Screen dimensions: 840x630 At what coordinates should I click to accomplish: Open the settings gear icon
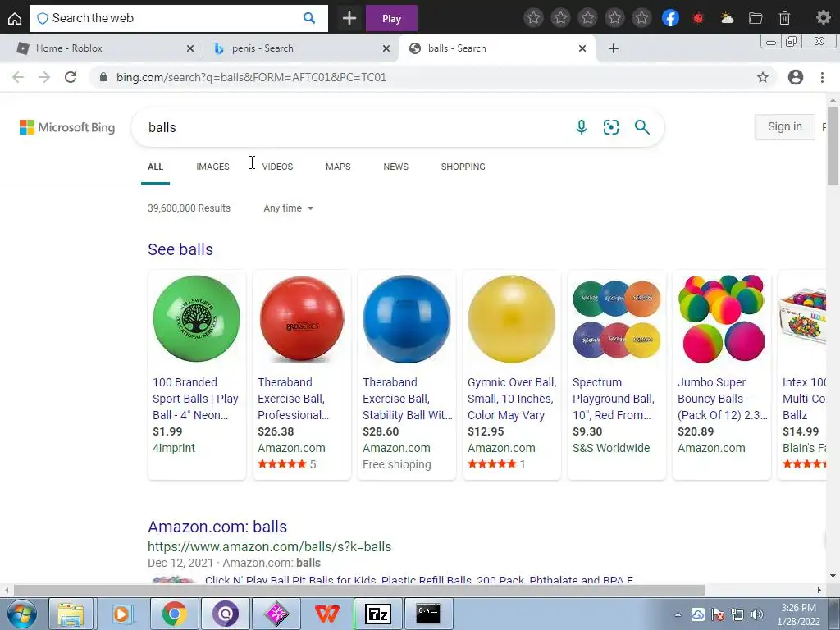pyautogui.click(x=823, y=18)
